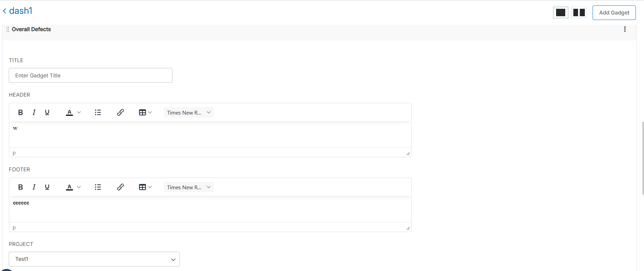644x271 pixels.
Task: Apply italic formatting in the Header editor
Action: coord(33,112)
